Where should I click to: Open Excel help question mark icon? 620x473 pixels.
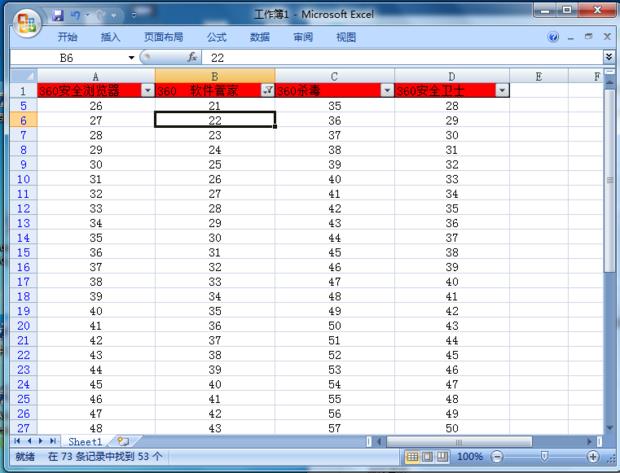click(x=553, y=37)
